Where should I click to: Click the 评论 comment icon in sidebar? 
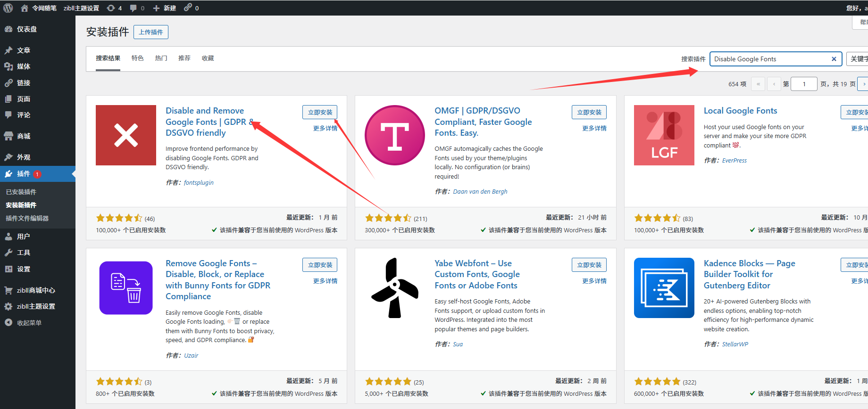click(x=8, y=115)
